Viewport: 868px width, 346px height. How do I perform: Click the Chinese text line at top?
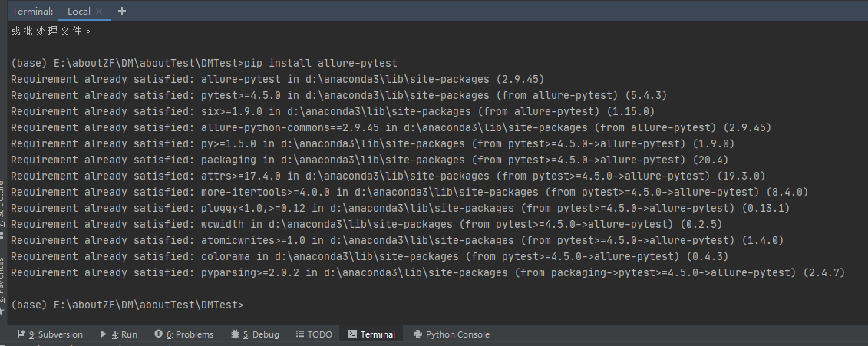click(51, 31)
